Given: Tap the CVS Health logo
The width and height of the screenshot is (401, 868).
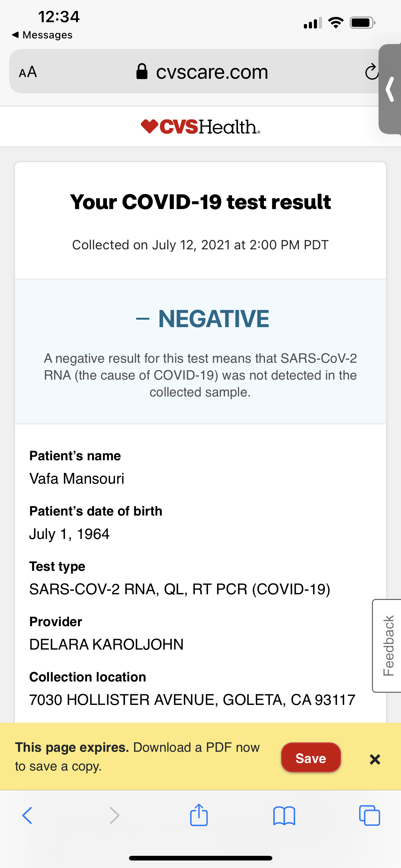Looking at the screenshot, I should click(200, 127).
